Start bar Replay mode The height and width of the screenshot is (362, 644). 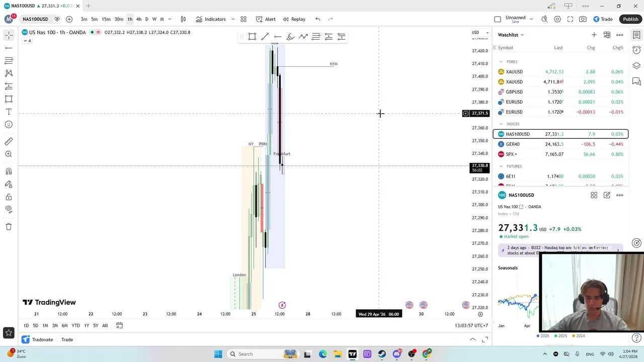[294, 19]
